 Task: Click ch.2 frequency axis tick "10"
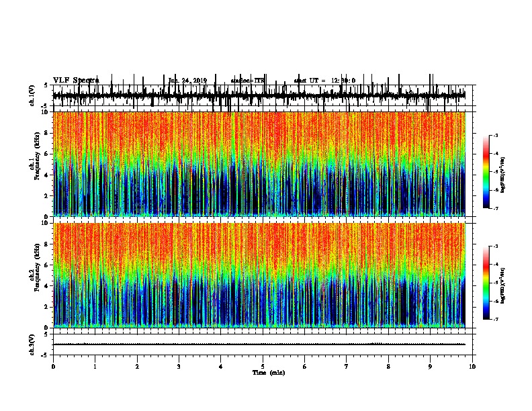click(46, 223)
